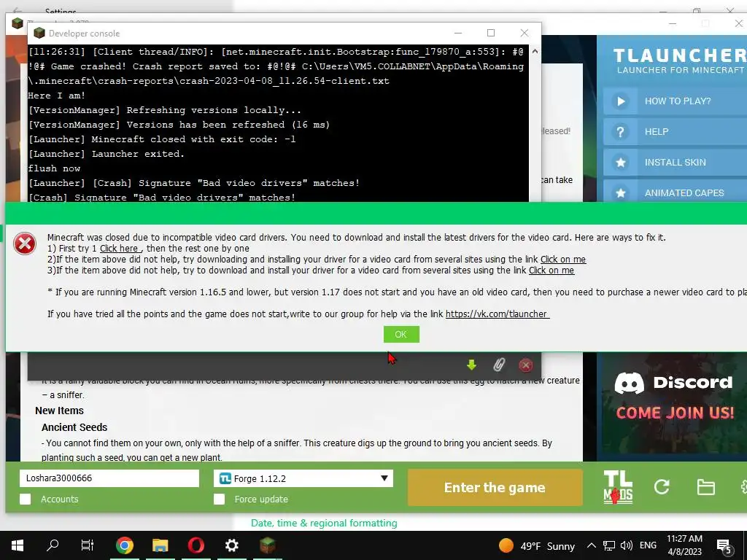This screenshot has height=560, width=747.
Task: Minimize the Developer console window
Action: 458,33
